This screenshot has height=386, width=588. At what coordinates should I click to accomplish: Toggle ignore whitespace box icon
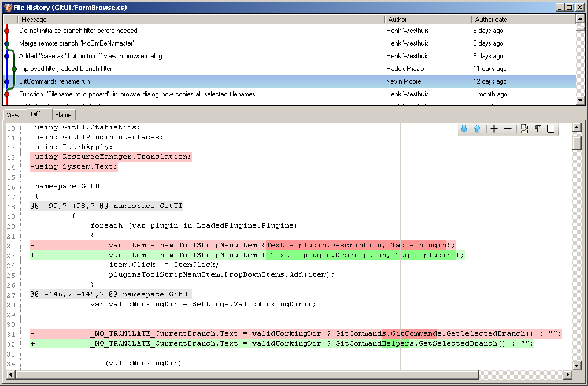(x=551, y=129)
